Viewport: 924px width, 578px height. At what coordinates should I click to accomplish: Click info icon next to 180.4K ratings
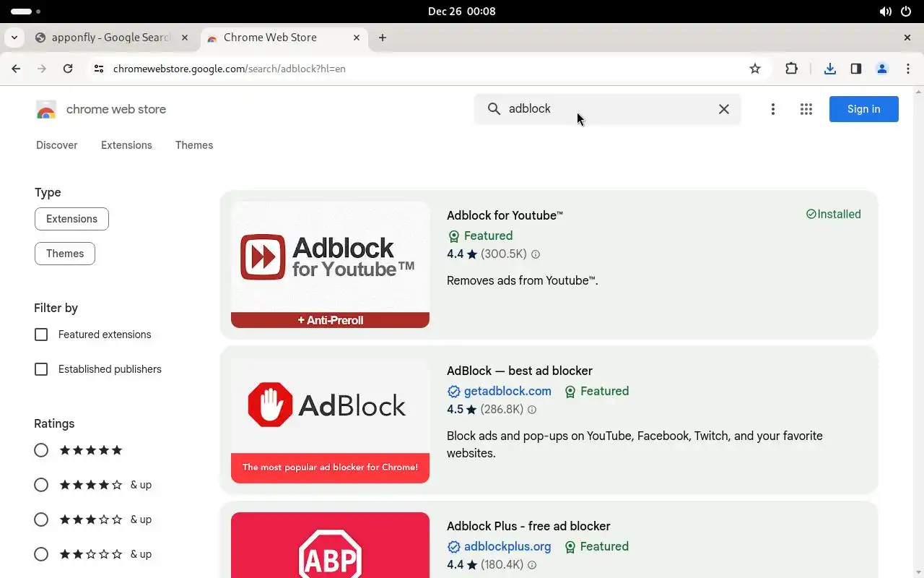pos(532,565)
